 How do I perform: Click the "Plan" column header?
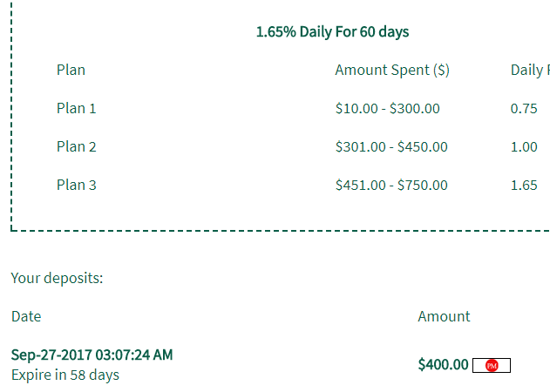tap(71, 71)
